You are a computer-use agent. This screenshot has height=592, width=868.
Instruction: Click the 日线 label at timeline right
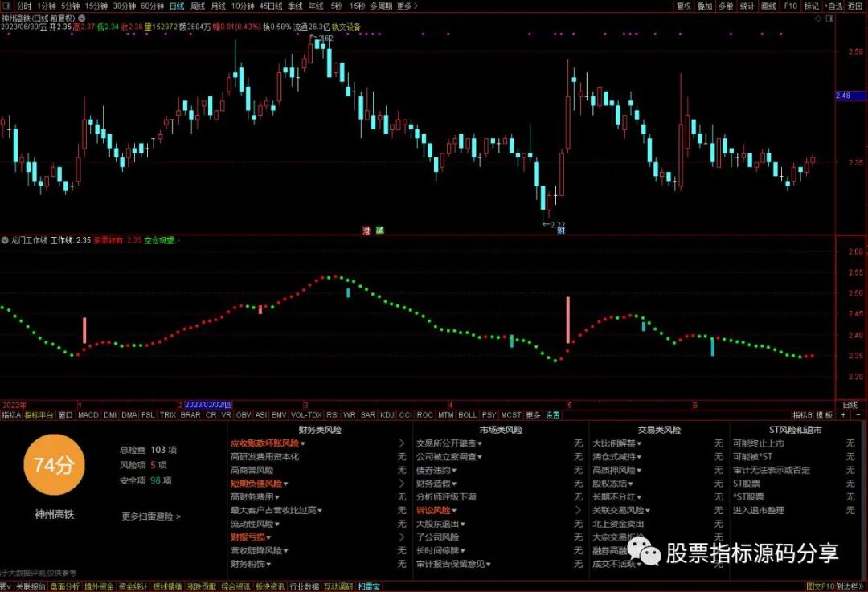pos(850,405)
